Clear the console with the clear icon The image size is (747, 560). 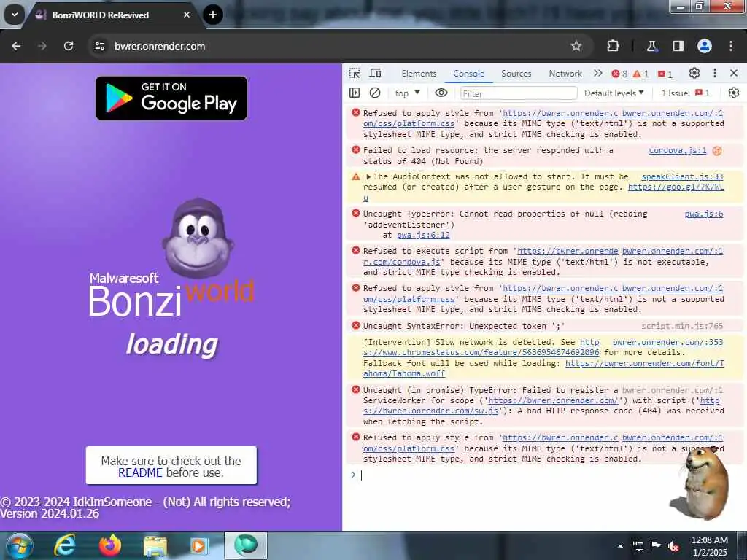tap(375, 93)
